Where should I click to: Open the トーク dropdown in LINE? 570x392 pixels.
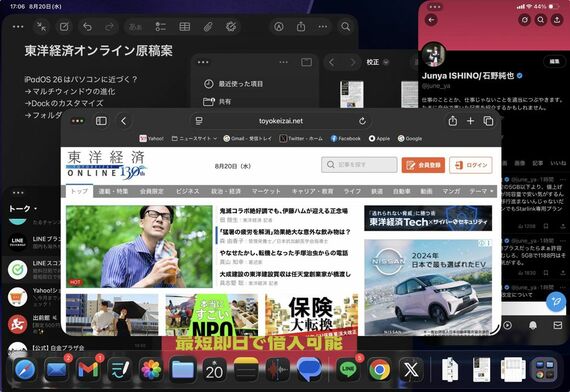coord(23,209)
